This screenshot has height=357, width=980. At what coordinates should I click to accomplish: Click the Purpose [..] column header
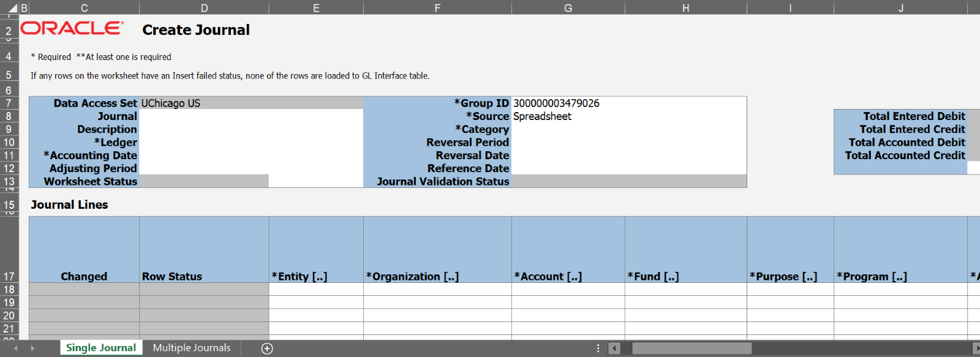click(790, 250)
